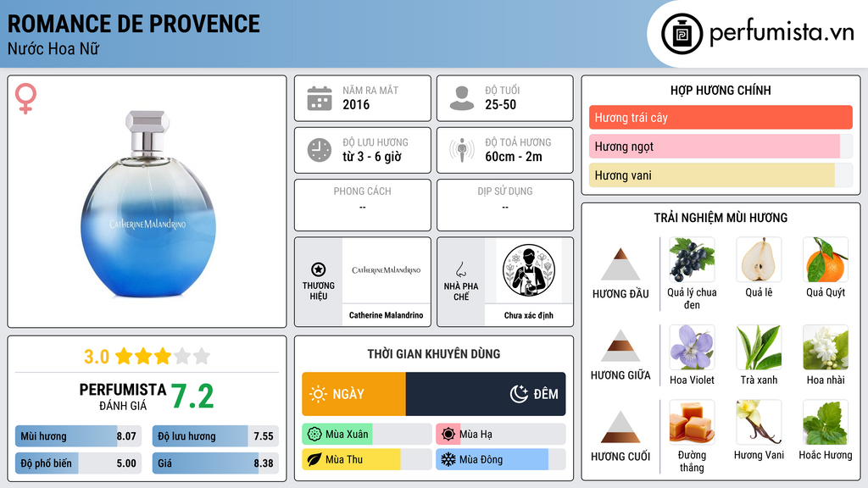Click the calendar icon beside Năm ra mắt
The height and width of the screenshot is (488, 868).
coord(320,98)
